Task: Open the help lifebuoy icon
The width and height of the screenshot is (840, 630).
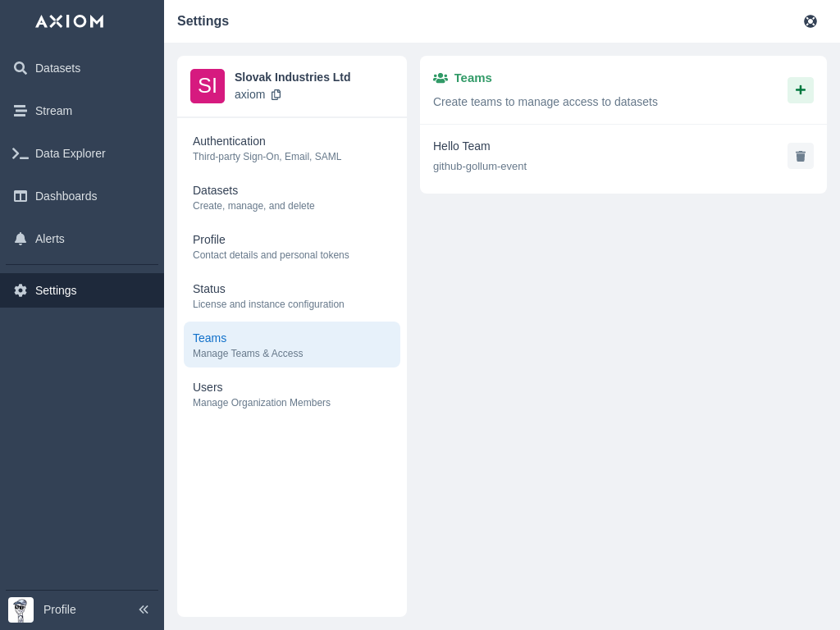Action: 810,21
